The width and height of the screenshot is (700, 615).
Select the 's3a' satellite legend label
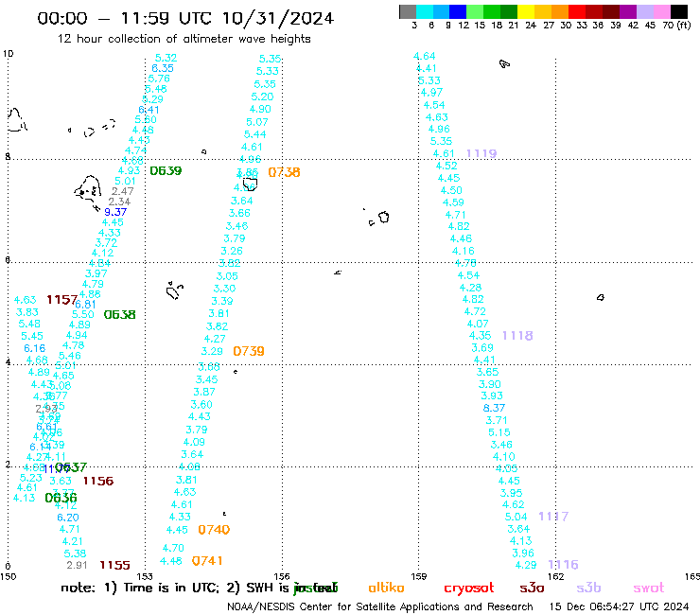coord(532,589)
